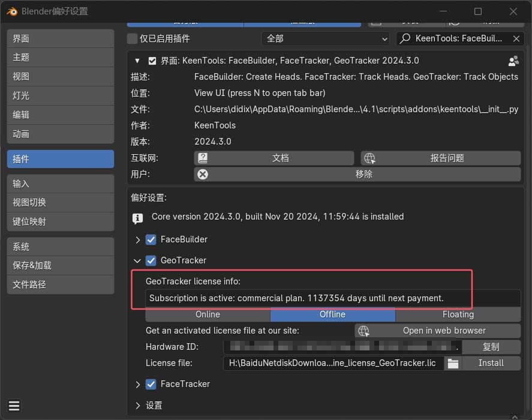The width and height of the screenshot is (532, 420).
Task: Click the Hardware ID field
Action: pyautogui.click(x=342, y=347)
